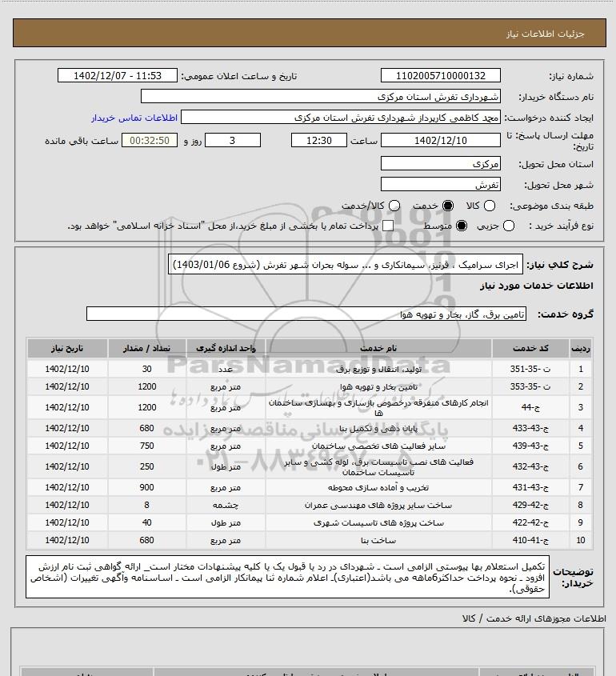Click the ردیف column header

pyautogui.click(x=580, y=348)
